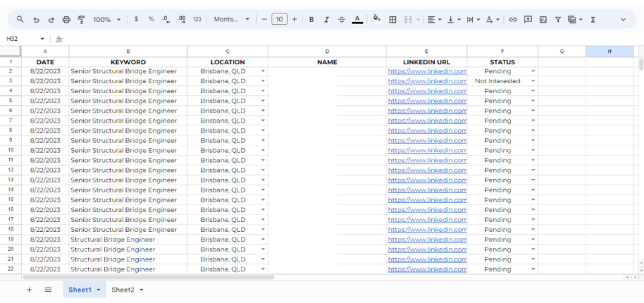
Task: Insert a comment
Action: tap(528, 19)
